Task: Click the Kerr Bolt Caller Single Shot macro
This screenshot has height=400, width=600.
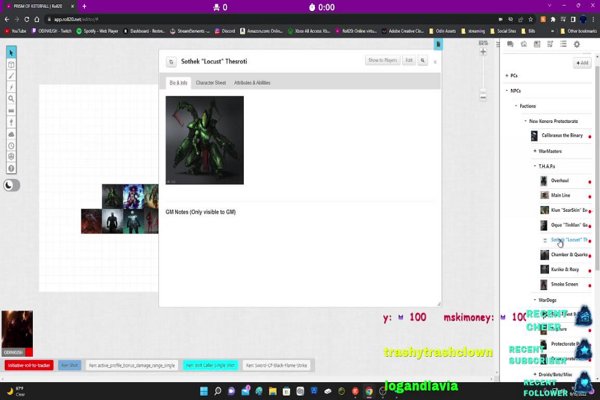Action: (210, 365)
